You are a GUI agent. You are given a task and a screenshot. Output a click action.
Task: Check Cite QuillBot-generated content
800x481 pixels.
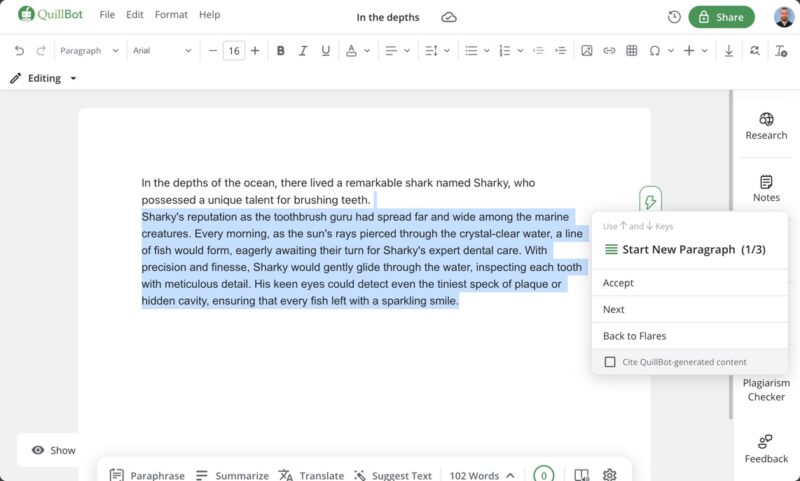(x=610, y=362)
